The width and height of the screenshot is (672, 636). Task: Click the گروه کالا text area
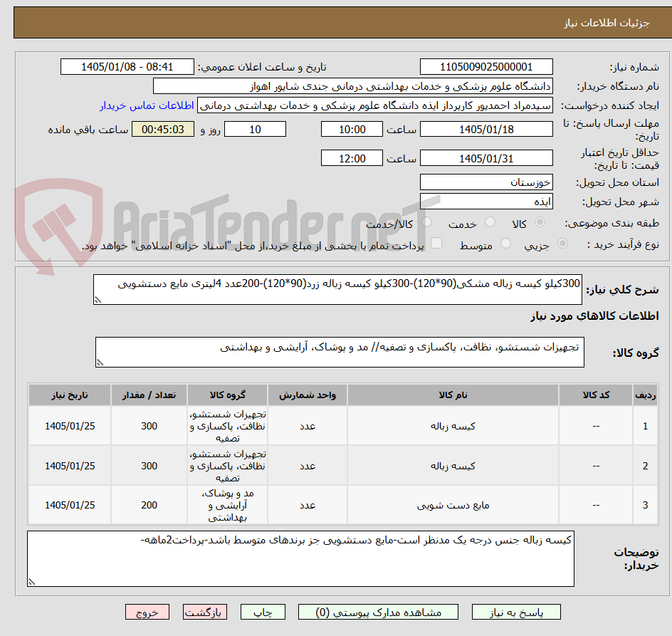(x=340, y=352)
